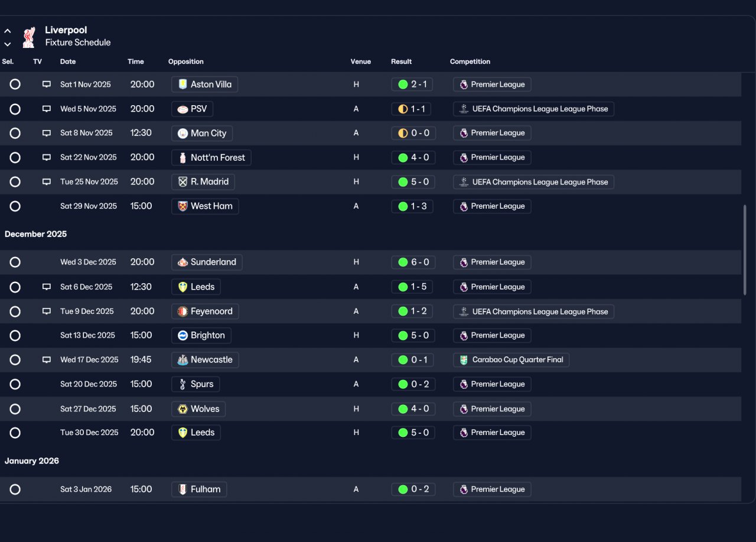The height and width of the screenshot is (542, 756).
Task: Select the Fulham fixture radio button
Action: [15, 489]
